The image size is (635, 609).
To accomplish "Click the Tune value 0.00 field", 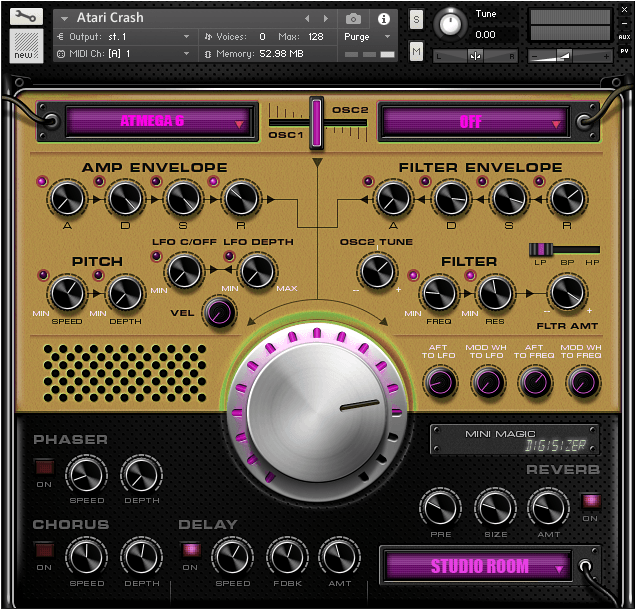I will point(486,35).
